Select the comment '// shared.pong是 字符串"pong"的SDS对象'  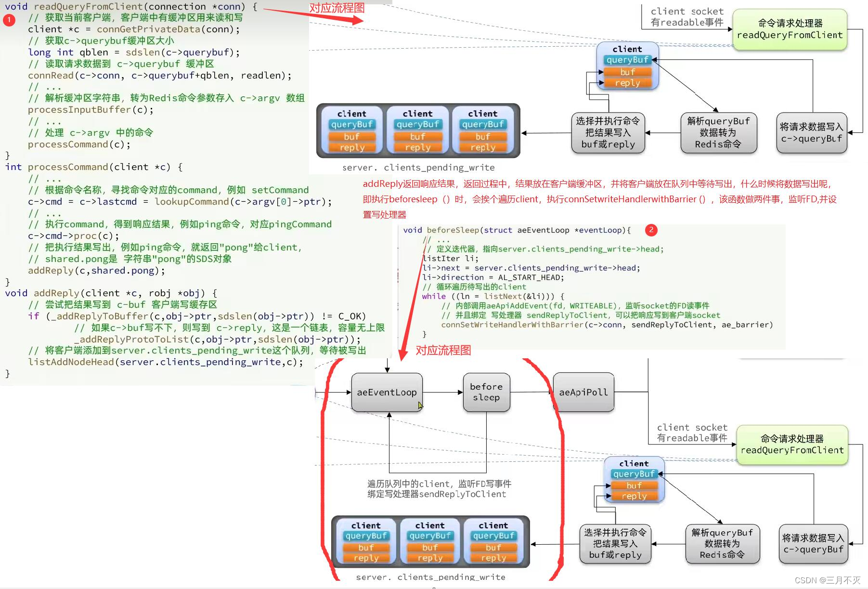click(x=130, y=259)
